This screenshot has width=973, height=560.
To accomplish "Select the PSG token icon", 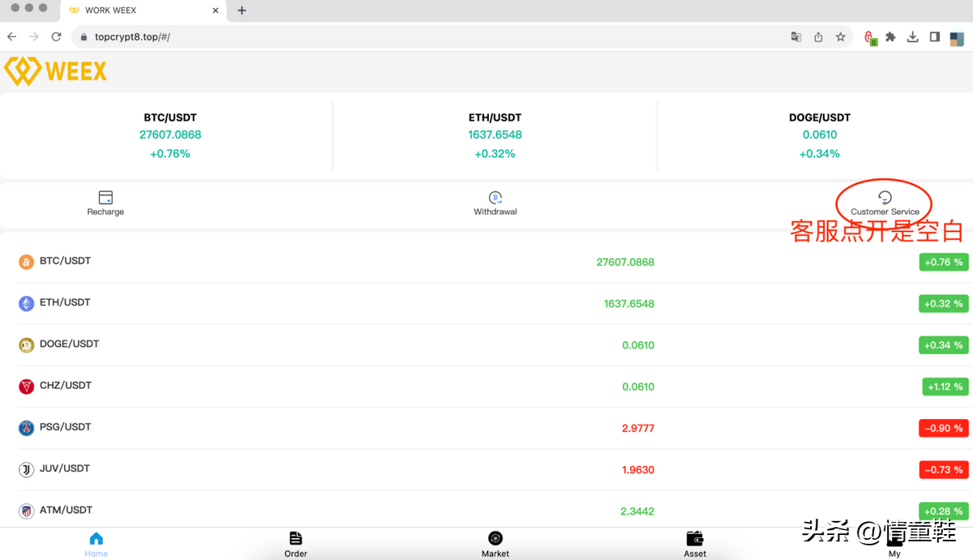I will [x=27, y=428].
